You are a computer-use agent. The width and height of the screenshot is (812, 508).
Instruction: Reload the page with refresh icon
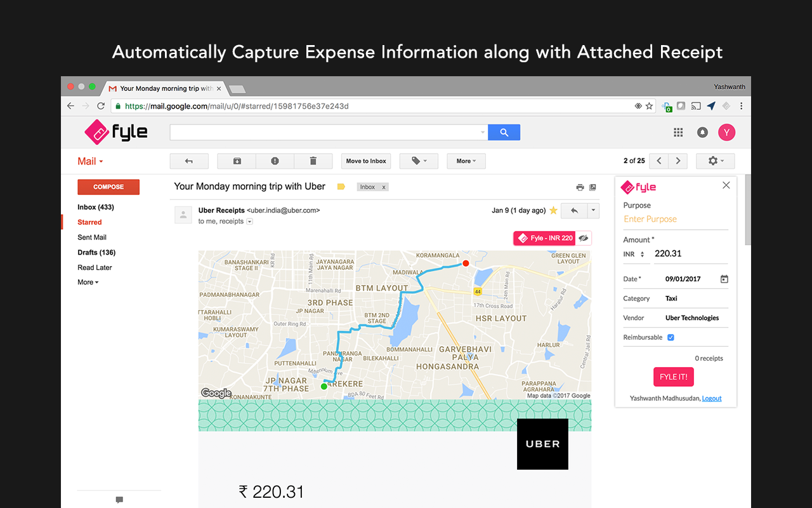101,106
